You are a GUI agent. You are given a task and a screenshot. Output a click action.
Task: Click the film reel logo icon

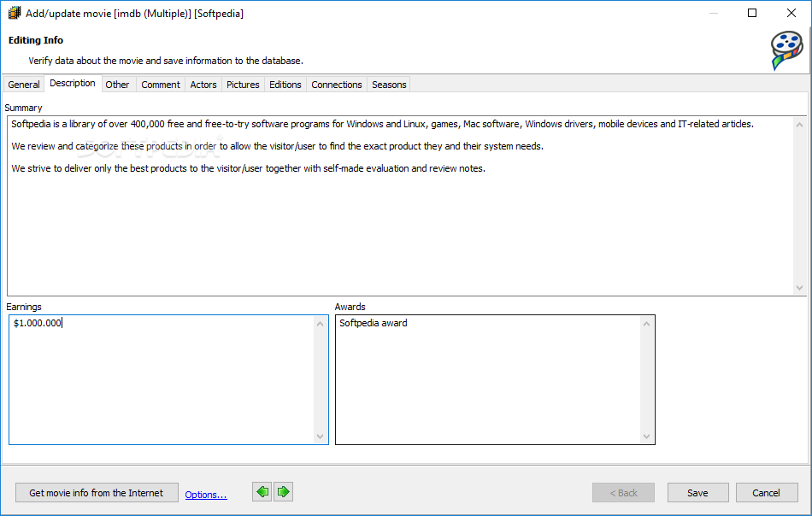pos(786,50)
